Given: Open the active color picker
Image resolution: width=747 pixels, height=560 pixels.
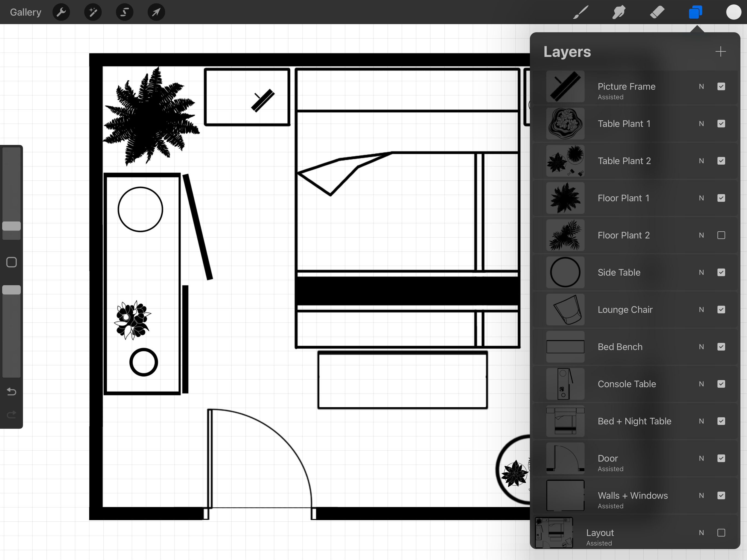Looking at the screenshot, I should (734, 12).
